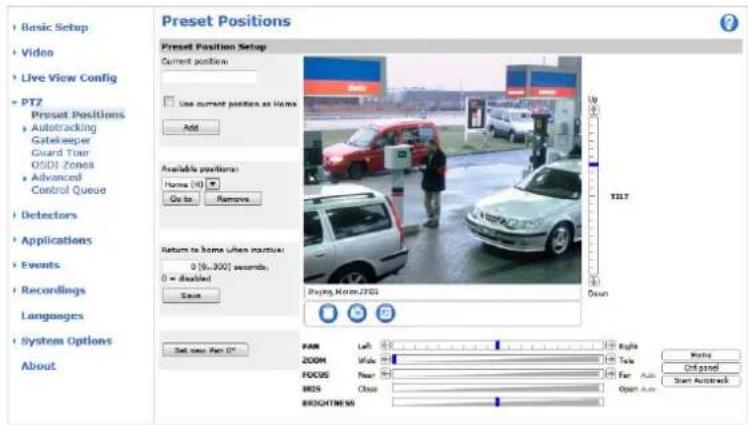Enable Use current position as Home
The image size is (748, 425).
169,102
